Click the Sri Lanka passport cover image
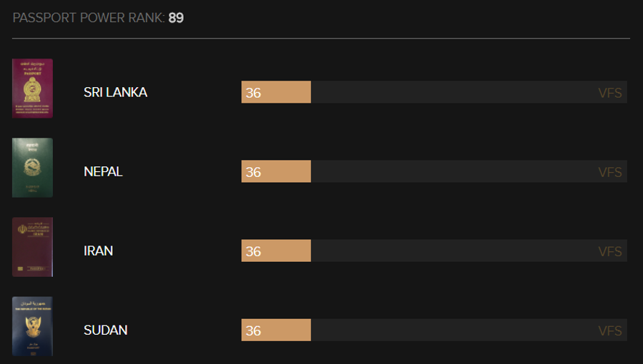The height and width of the screenshot is (364, 643). point(32,89)
